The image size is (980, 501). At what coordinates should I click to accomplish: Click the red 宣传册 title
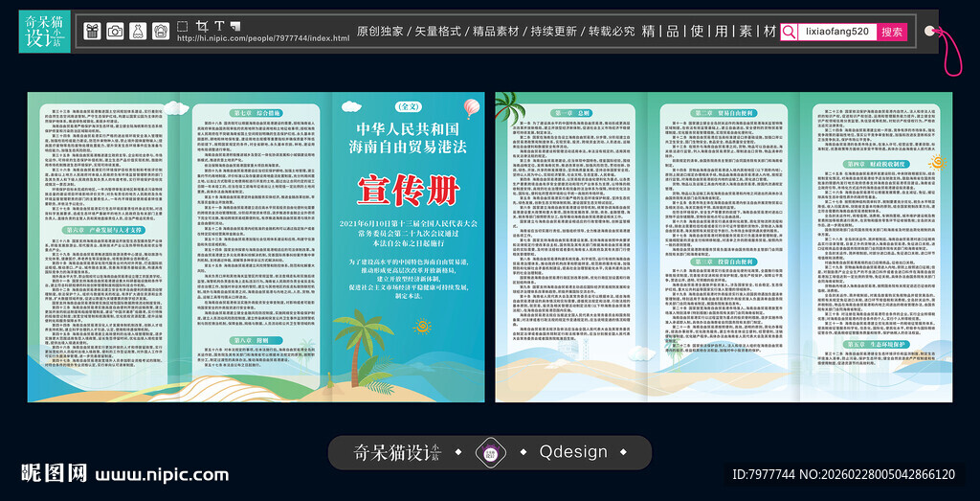point(408,190)
